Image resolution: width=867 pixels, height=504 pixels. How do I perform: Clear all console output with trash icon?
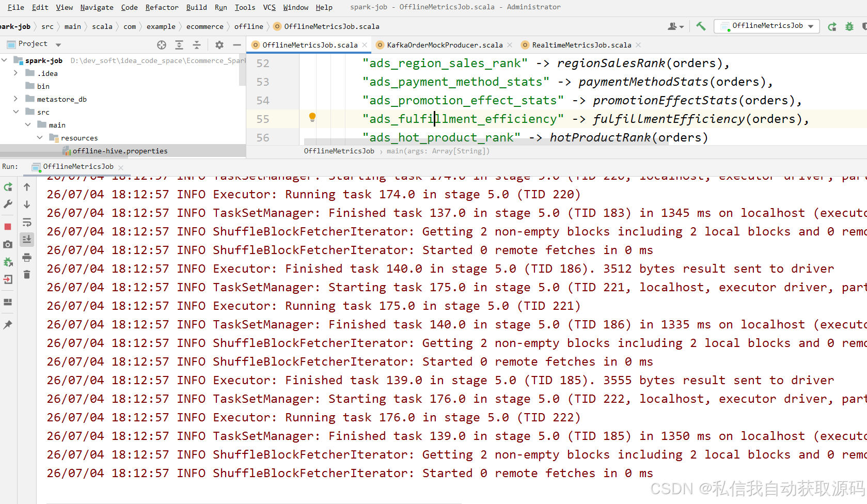click(27, 274)
